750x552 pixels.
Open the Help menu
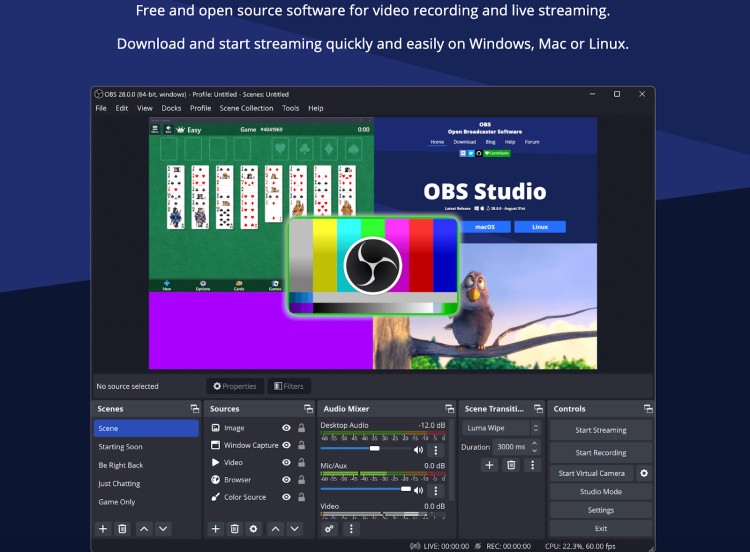point(315,108)
